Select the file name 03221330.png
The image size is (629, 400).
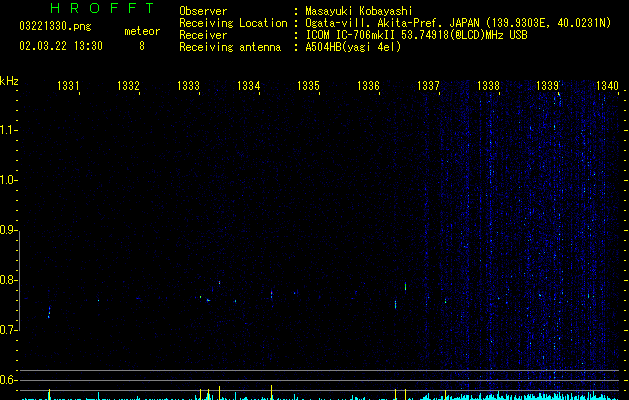coord(55,26)
